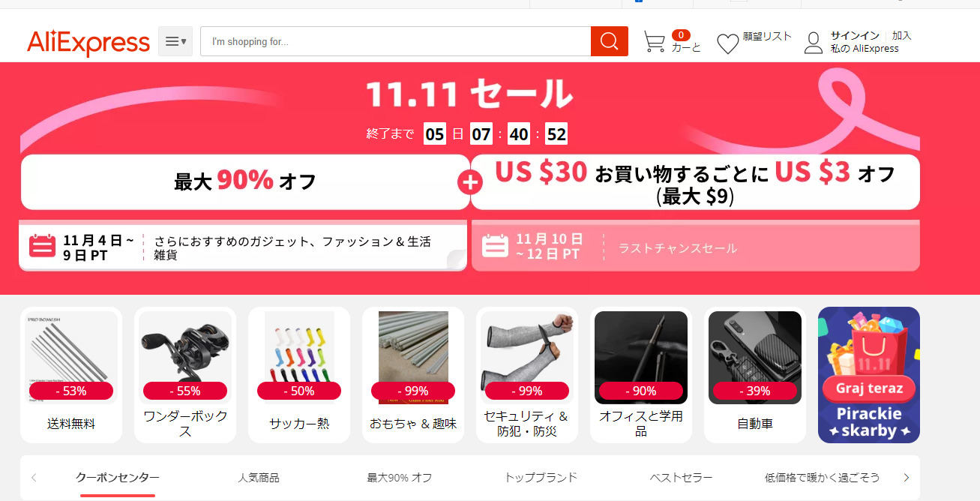Click the calendar icon for 11月4日 sale
980x501 pixels.
(43, 246)
